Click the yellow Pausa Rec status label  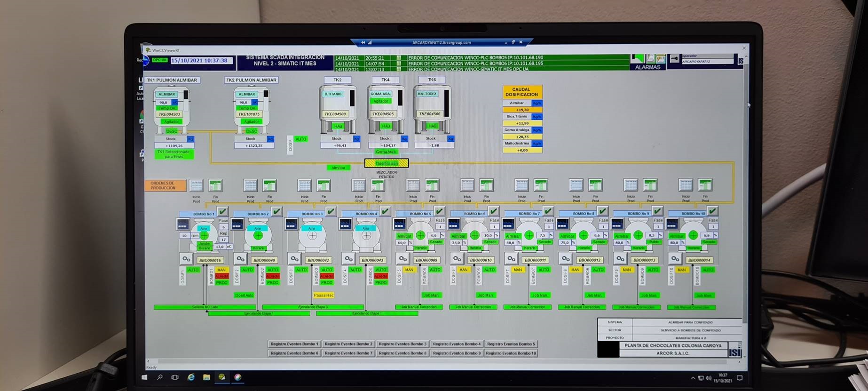click(x=324, y=295)
